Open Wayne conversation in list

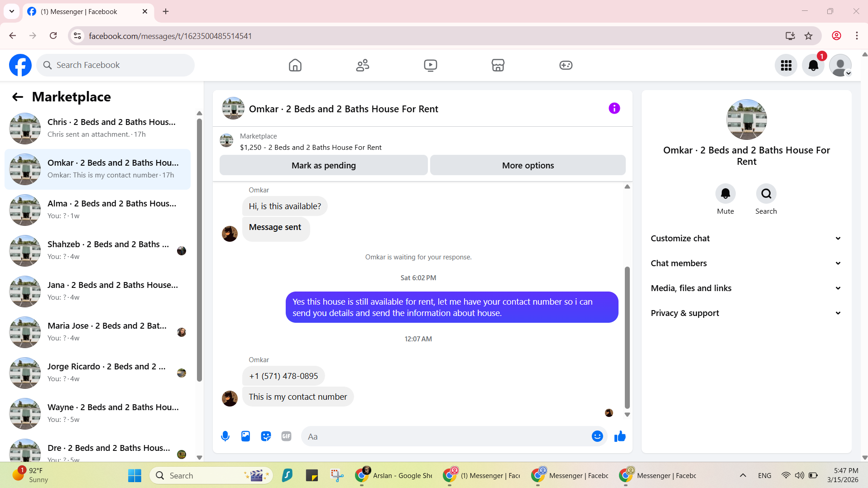point(97,414)
